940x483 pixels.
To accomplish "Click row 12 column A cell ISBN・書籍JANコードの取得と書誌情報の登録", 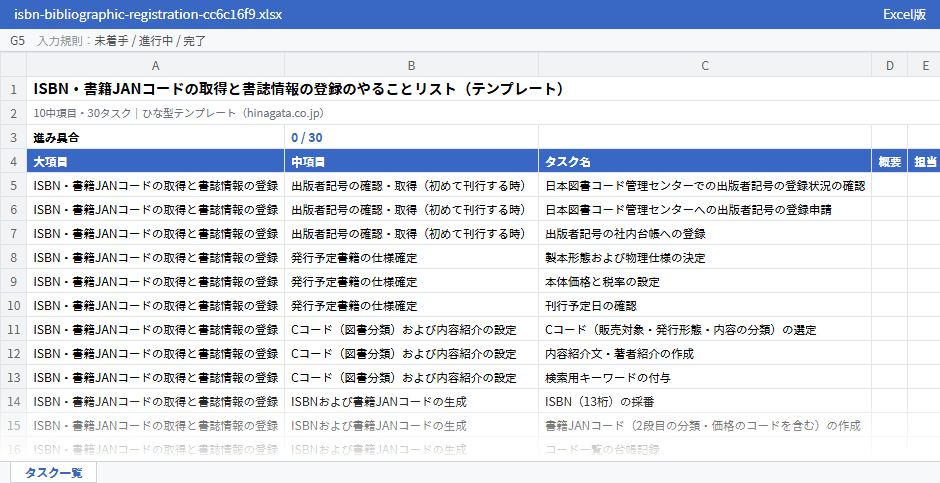I will (155, 353).
